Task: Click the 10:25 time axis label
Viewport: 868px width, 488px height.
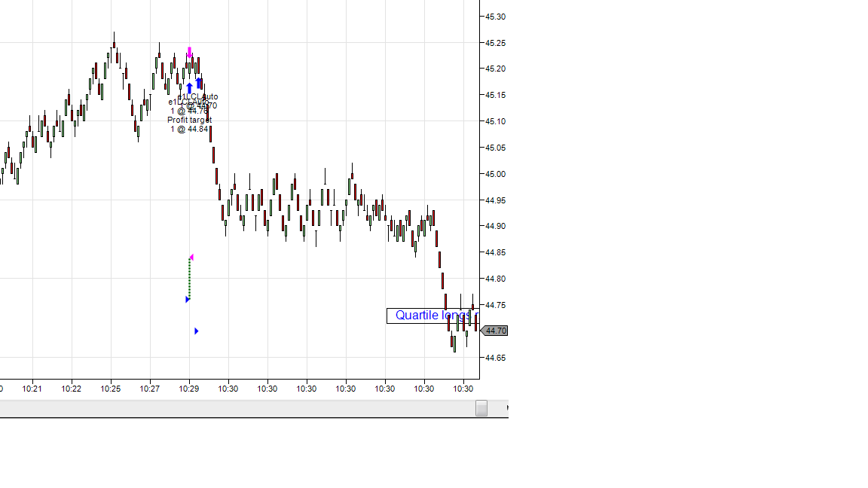Action: [x=111, y=389]
